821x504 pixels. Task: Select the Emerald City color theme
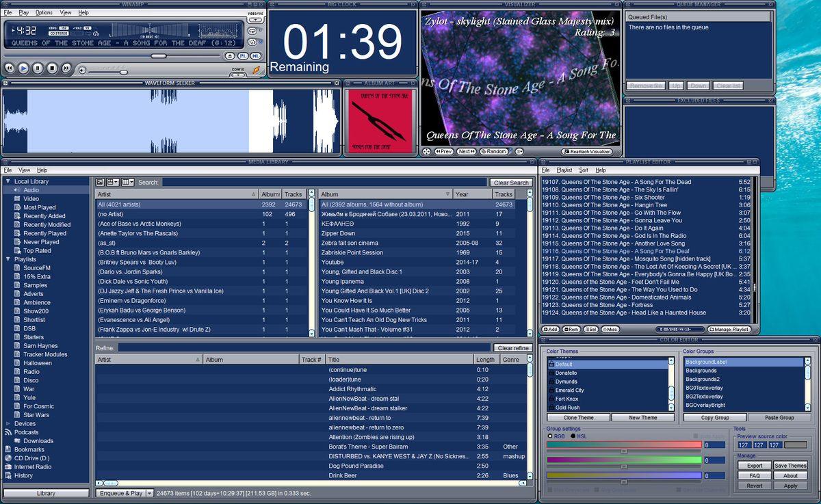pyautogui.click(x=570, y=390)
